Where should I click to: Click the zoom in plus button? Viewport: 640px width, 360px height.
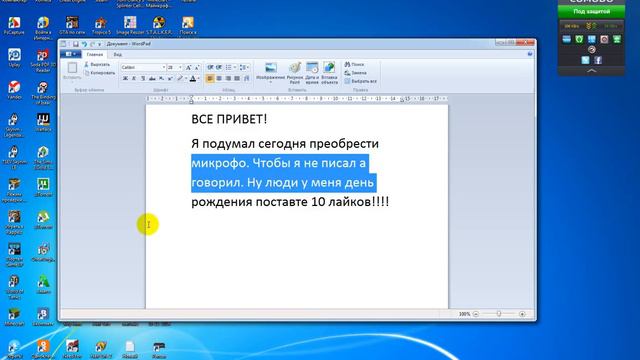click(x=522, y=314)
